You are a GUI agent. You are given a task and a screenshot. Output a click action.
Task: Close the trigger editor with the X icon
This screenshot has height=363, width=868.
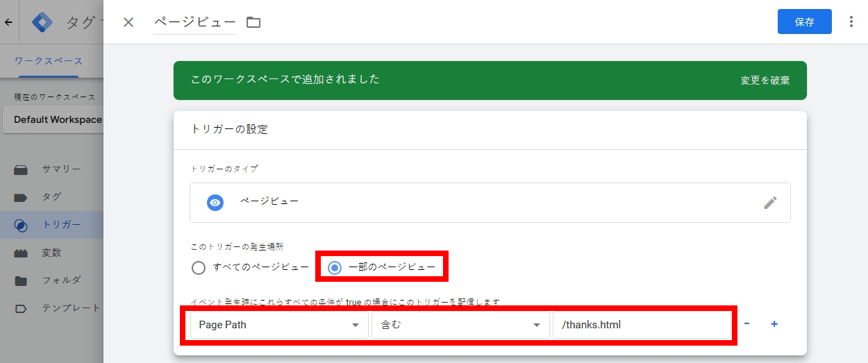click(128, 22)
